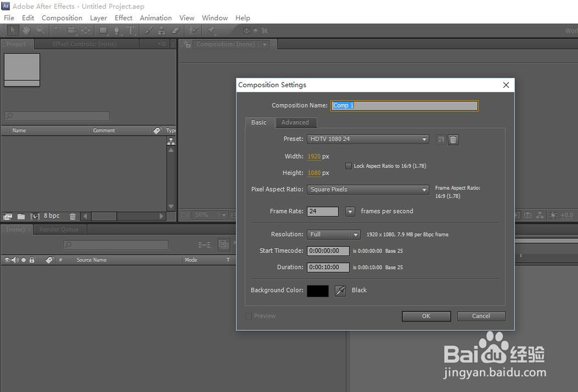Open the Resolution Full dropdown
Viewport: 578px width, 392px height.
click(334, 234)
